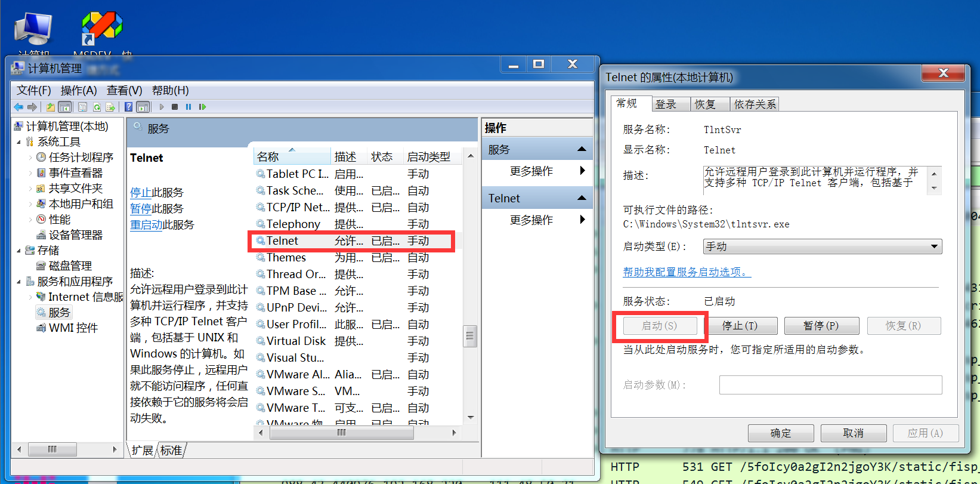Click the console tree horizontal scrollbar thumb
Image resolution: width=980 pixels, height=484 pixels.
(52, 449)
